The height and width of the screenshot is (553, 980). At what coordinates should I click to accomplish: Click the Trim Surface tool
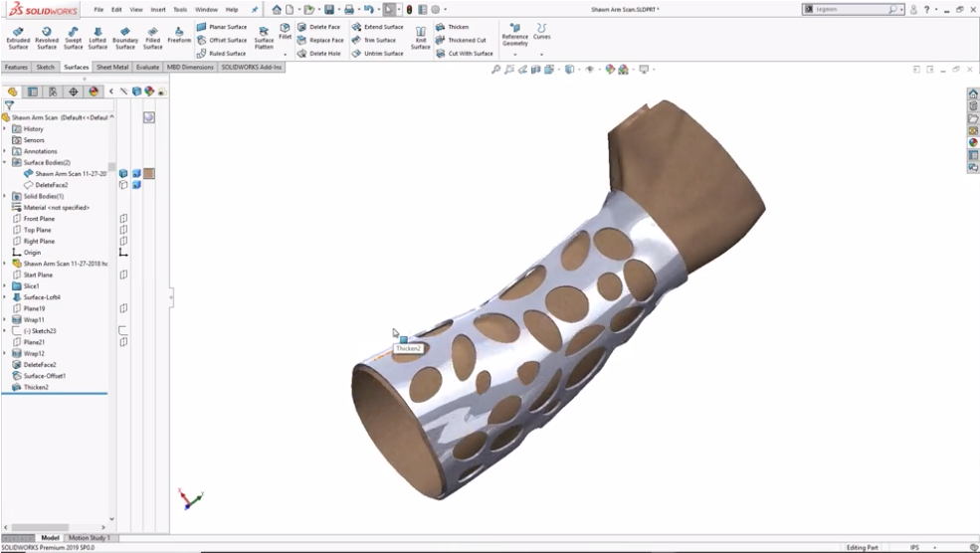pos(374,40)
